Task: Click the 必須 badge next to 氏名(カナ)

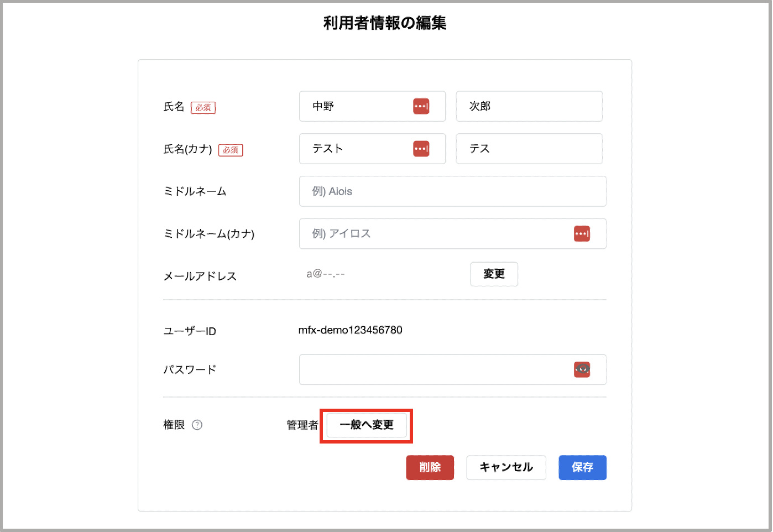Action: tap(231, 150)
